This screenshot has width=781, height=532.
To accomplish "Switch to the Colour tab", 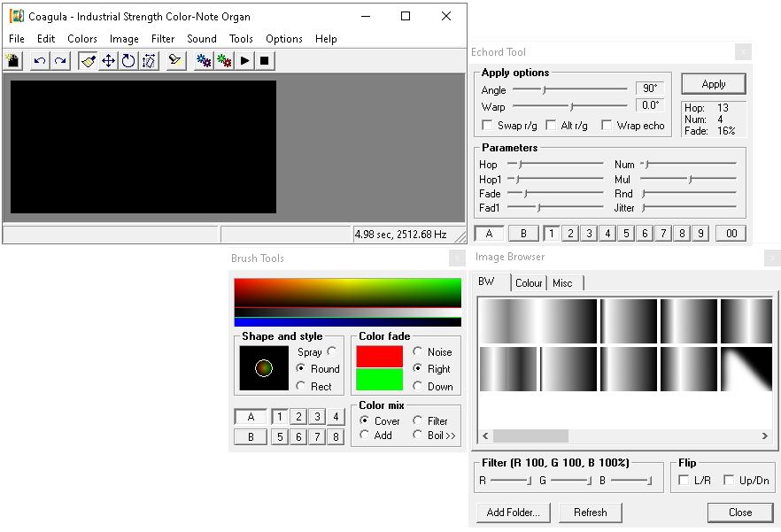I will click(x=529, y=283).
